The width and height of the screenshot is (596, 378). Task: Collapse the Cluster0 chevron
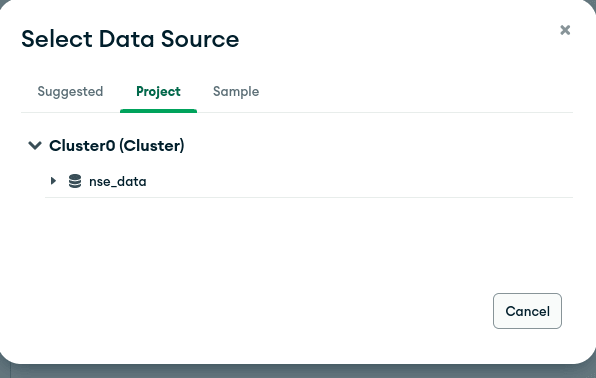[35, 145]
